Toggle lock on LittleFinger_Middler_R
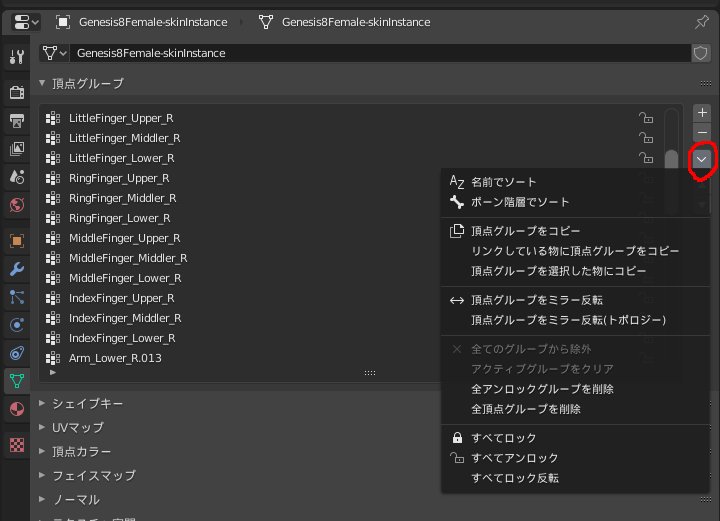Viewport: 720px width, 521px height. tap(646, 138)
